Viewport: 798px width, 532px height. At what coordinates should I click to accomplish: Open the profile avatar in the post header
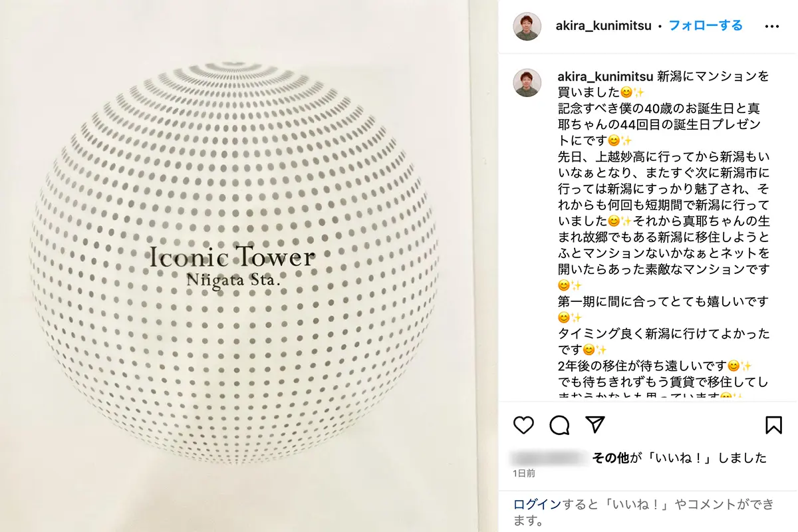click(x=527, y=27)
